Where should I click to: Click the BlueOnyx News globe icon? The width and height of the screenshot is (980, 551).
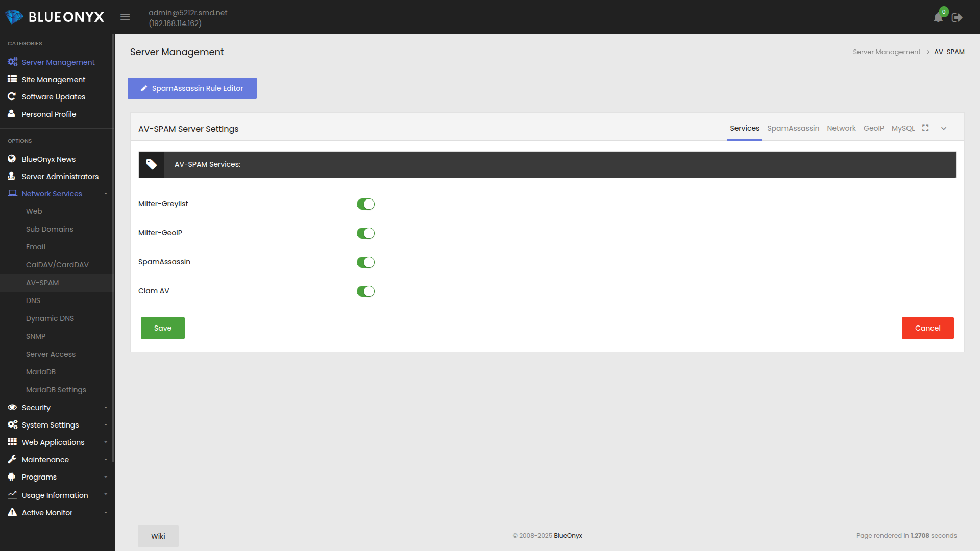(12, 159)
